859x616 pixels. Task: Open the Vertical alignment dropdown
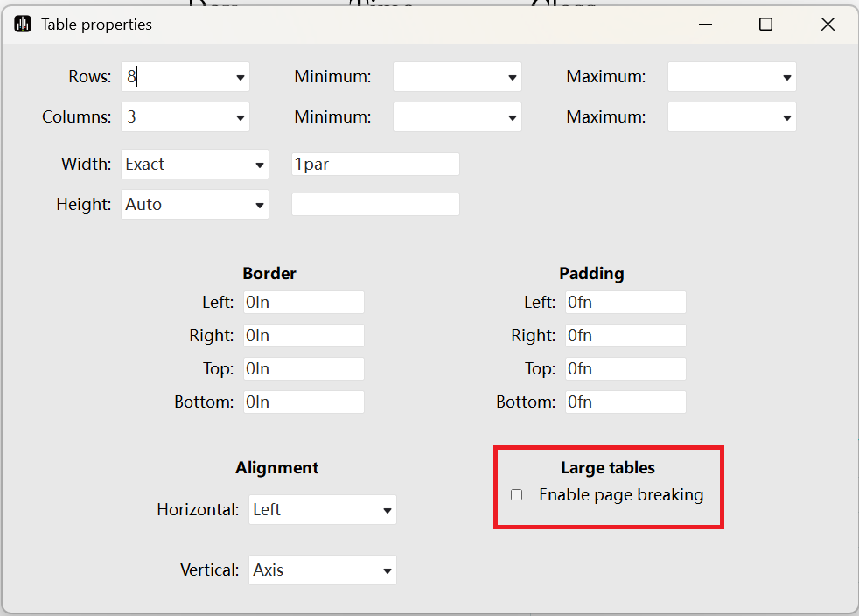[387, 570]
